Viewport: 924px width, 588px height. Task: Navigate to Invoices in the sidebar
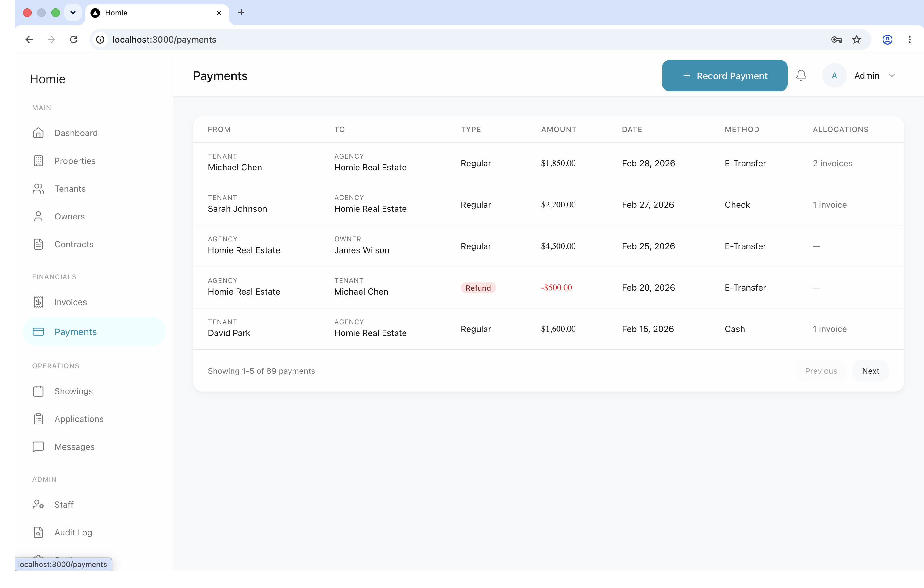tap(94, 302)
